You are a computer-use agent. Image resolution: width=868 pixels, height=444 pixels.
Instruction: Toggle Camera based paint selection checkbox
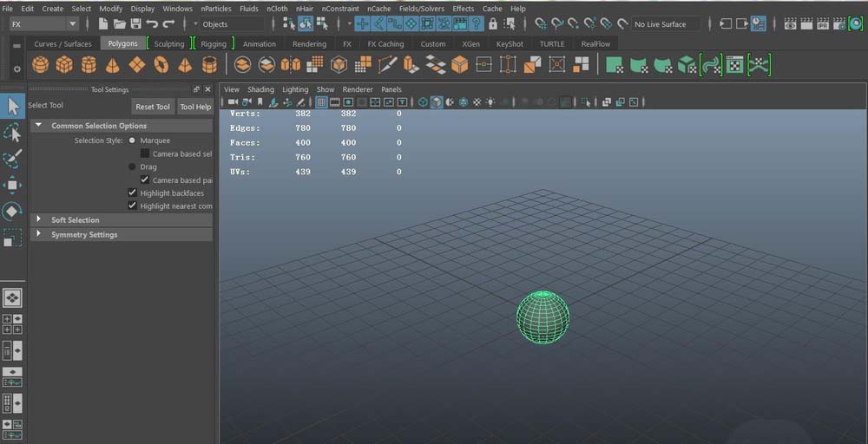coord(145,180)
